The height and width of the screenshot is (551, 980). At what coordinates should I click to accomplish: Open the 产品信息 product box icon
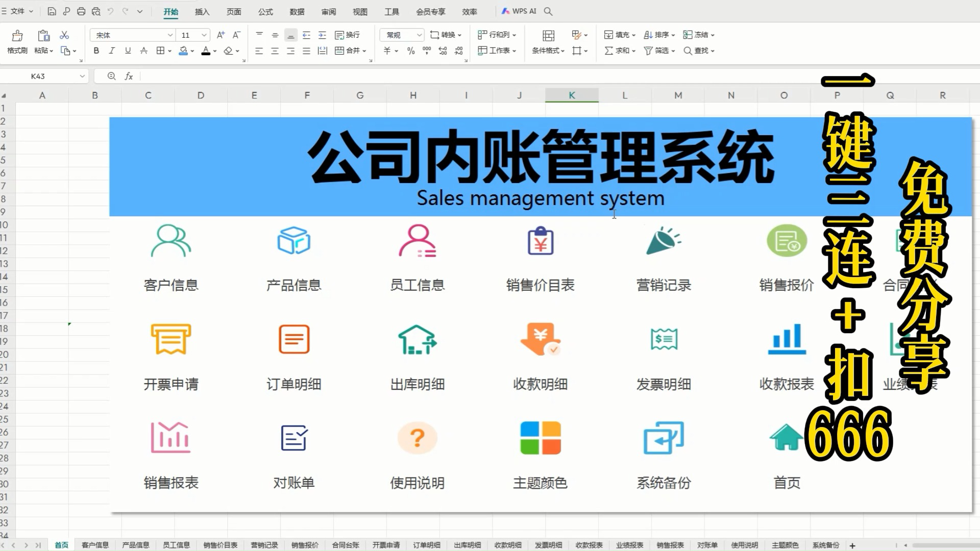293,240
